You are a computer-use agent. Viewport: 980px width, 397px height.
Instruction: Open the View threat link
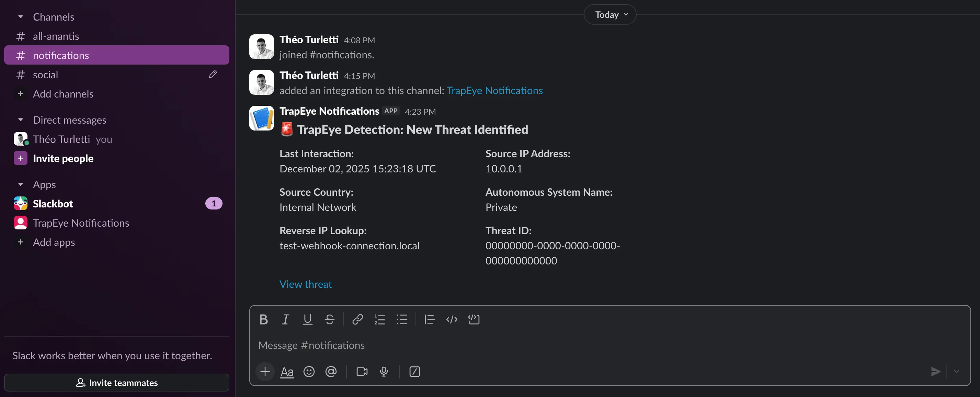[306, 284]
